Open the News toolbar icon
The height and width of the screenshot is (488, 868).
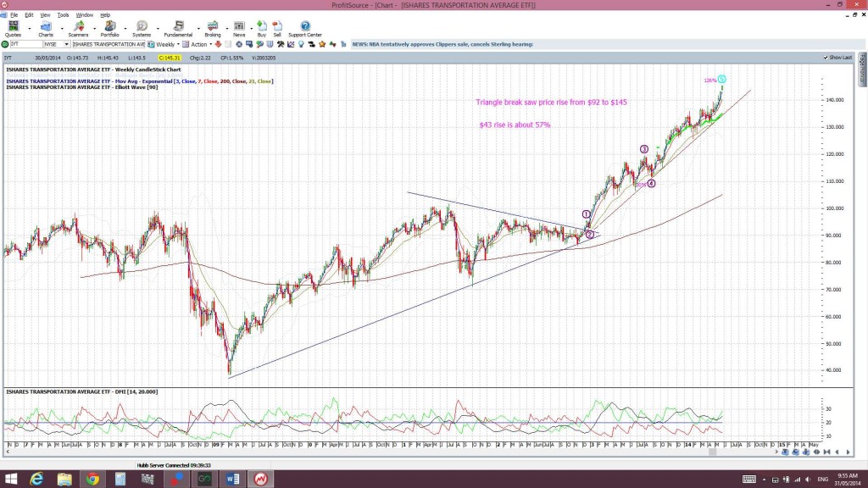click(239, 25)
